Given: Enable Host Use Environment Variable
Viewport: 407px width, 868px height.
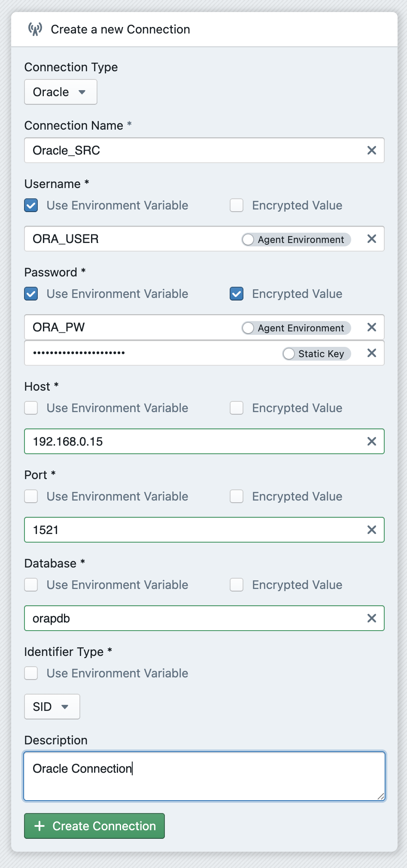Looking at the screenshot, I should (31, 408).
